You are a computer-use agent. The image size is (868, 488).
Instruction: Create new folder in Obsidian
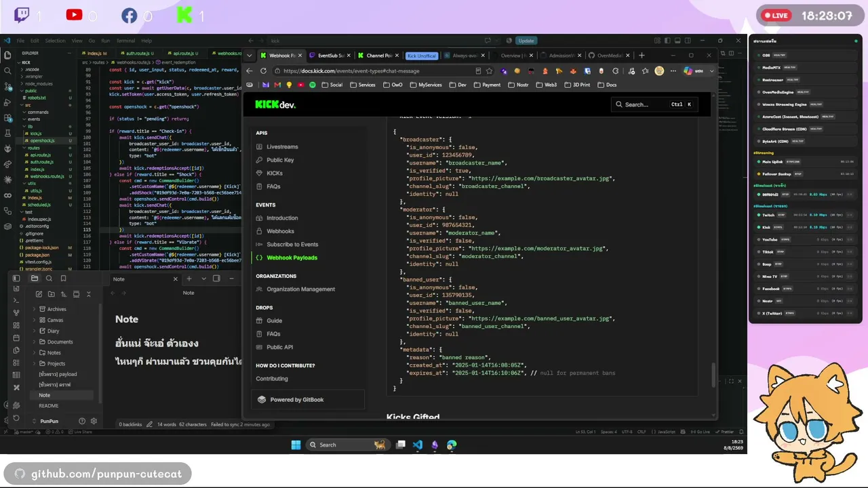click(x=51, y=294)
